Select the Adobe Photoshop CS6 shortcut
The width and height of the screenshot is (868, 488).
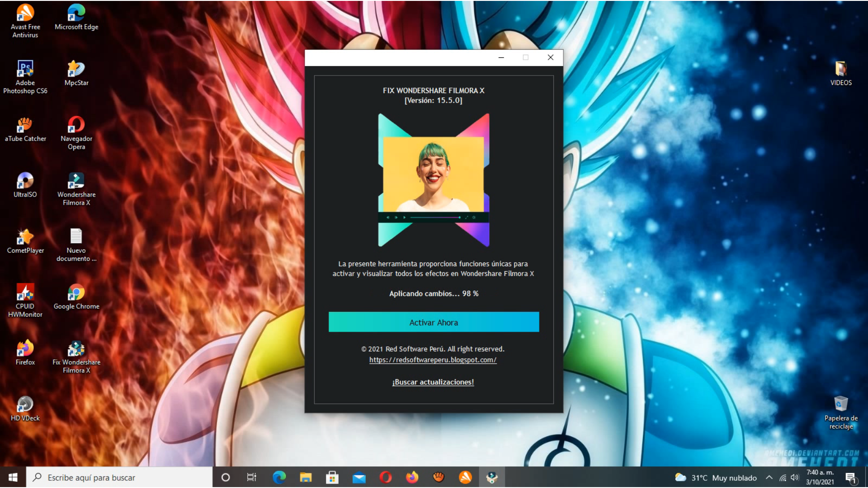[25, 69]
